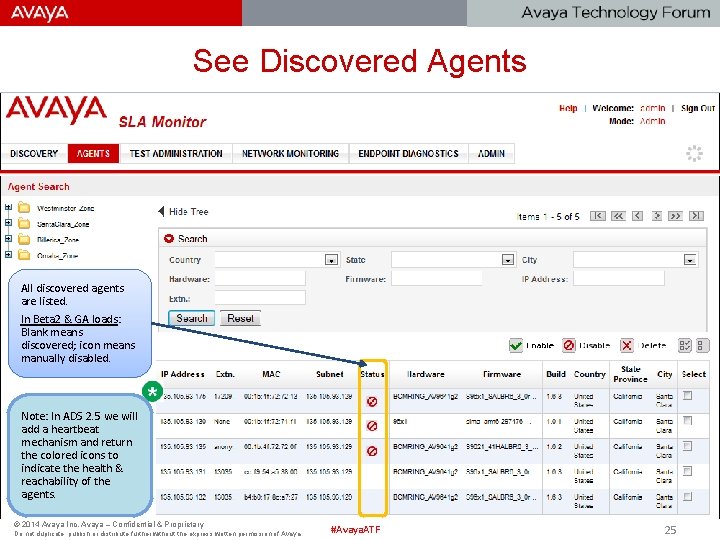
Task: Focus the IP Address search field
Action: tap(619, 278)
